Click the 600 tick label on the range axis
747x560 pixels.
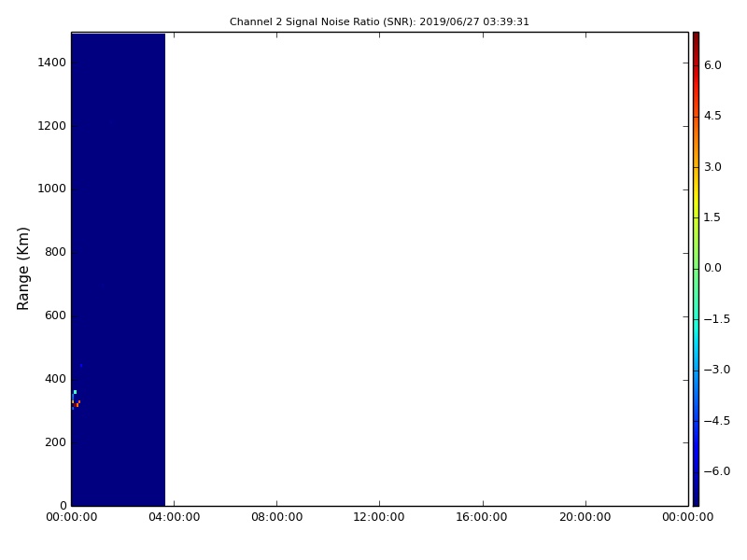point(55,315)
